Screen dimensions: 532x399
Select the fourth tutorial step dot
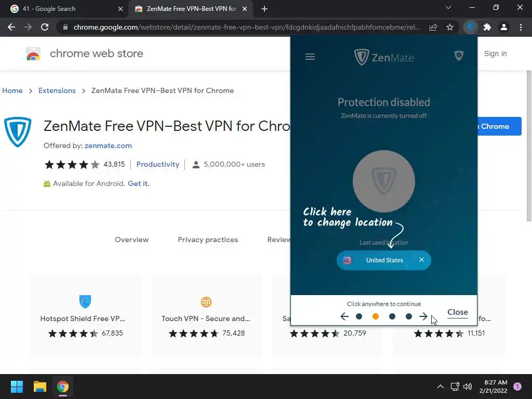tap(408, 316)
